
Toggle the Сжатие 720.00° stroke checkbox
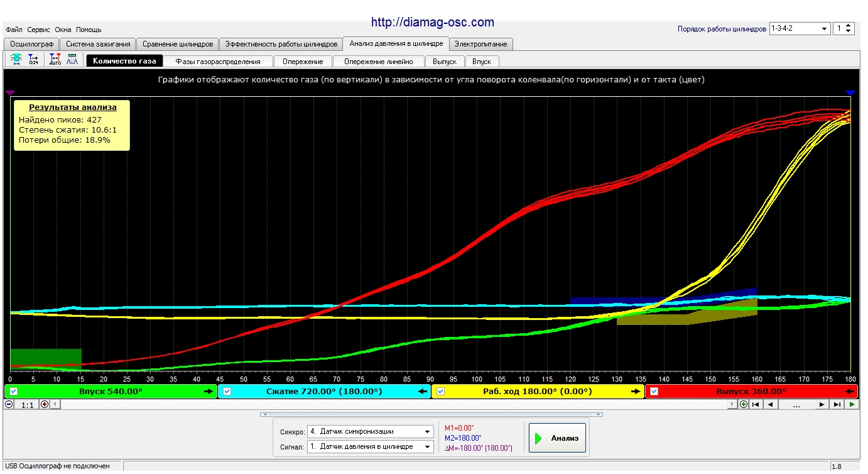(x=227, y=391)
